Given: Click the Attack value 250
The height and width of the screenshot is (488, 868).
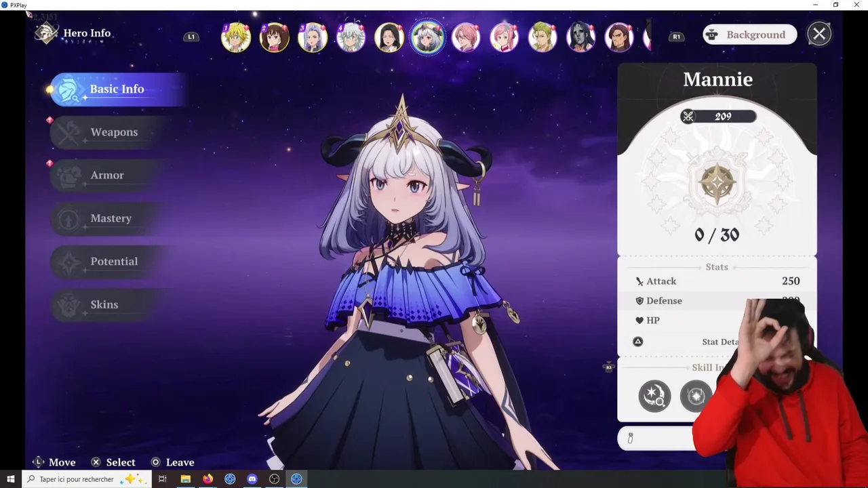Looking at the screenshot, I should point(791,281).
